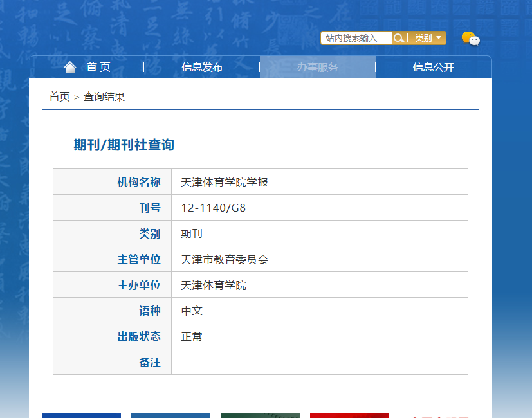The width and height of the screenshot is (532, 418).
Task: Select the 期刊 category value
Action: [192, 233]
